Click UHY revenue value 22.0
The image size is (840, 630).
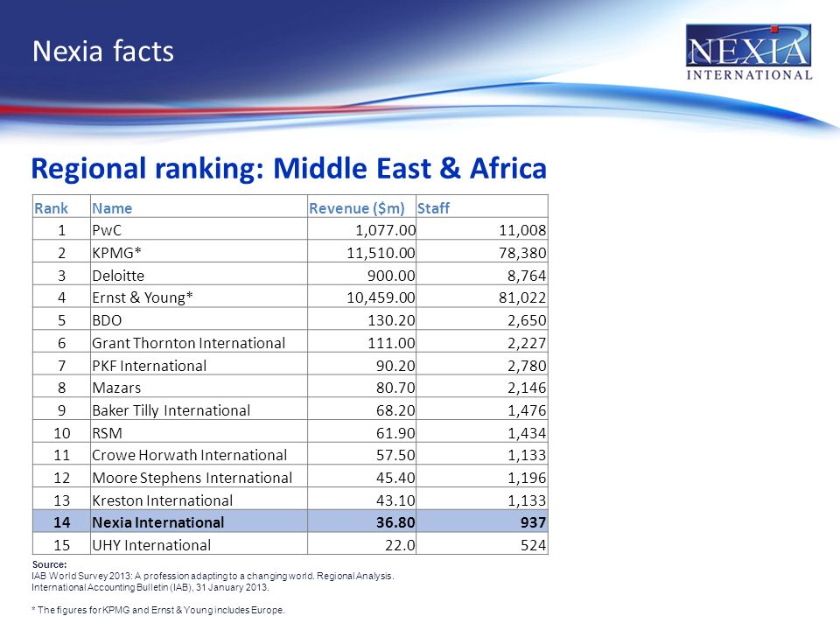click(400, 545)
